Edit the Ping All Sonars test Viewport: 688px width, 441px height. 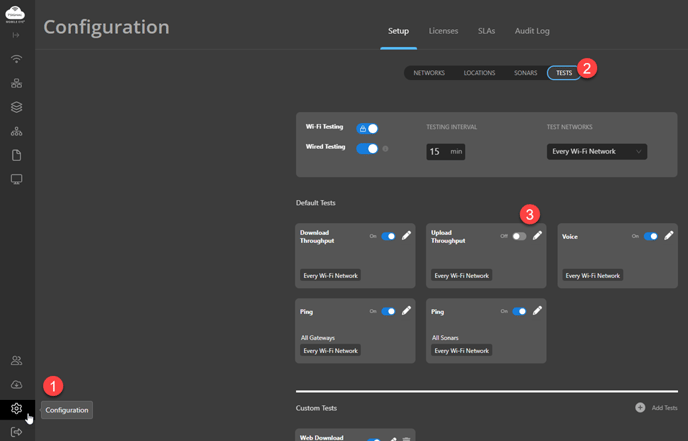pos(538,311)
